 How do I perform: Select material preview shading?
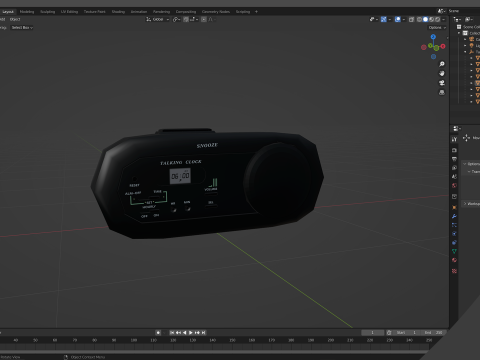(431, 19)
